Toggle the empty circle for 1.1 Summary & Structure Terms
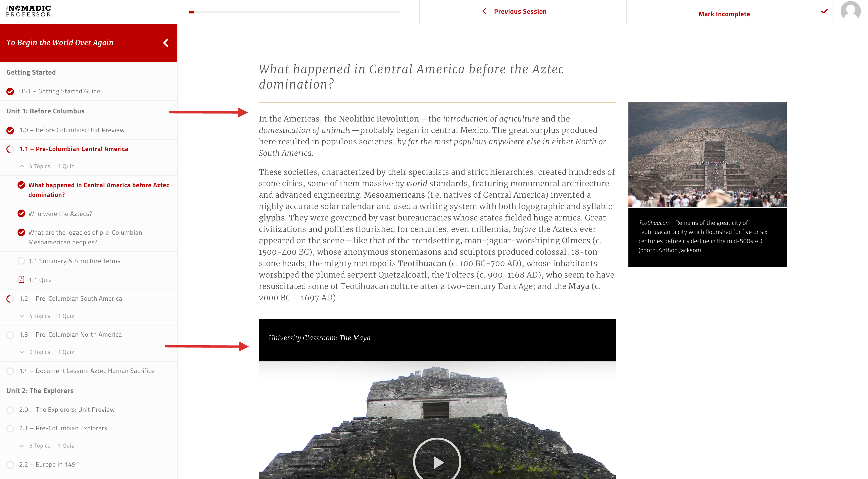The width and height of the screenshot is (868, 479). 21,261
